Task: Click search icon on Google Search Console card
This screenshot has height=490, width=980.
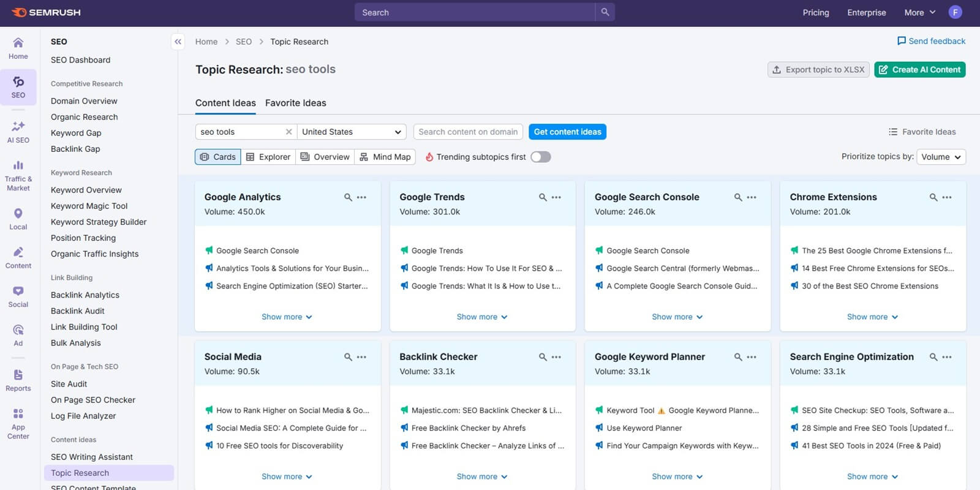Action: (738, 197)
